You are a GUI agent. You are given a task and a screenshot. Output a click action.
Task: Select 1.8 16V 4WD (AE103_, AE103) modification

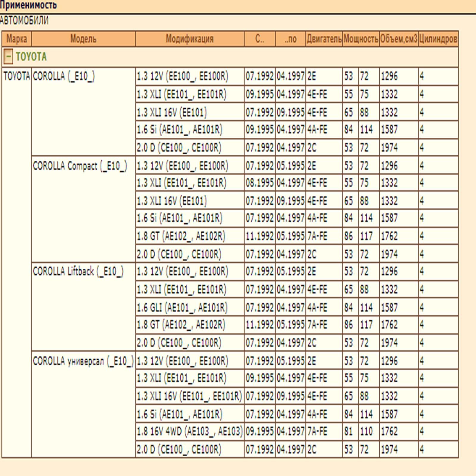[190, 431]
